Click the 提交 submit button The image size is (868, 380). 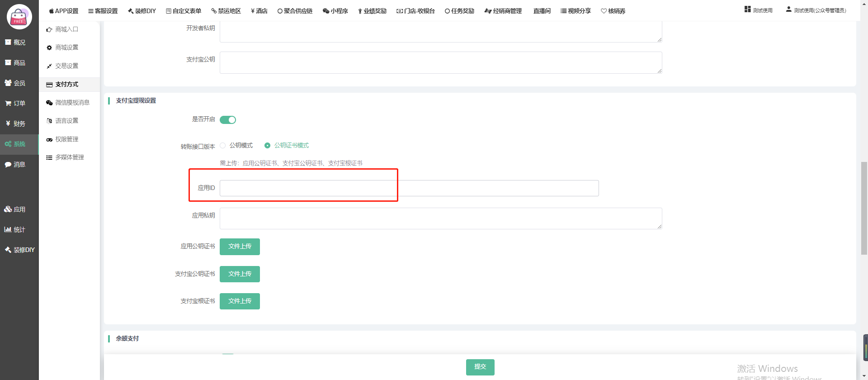click(480, 367)
